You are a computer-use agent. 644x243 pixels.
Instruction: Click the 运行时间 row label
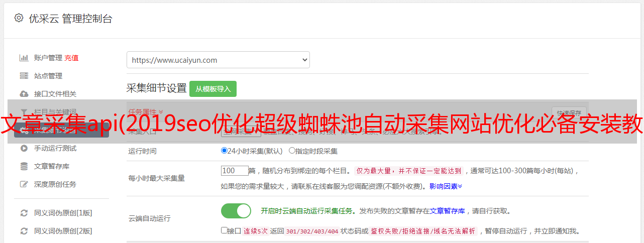point(143,151)
